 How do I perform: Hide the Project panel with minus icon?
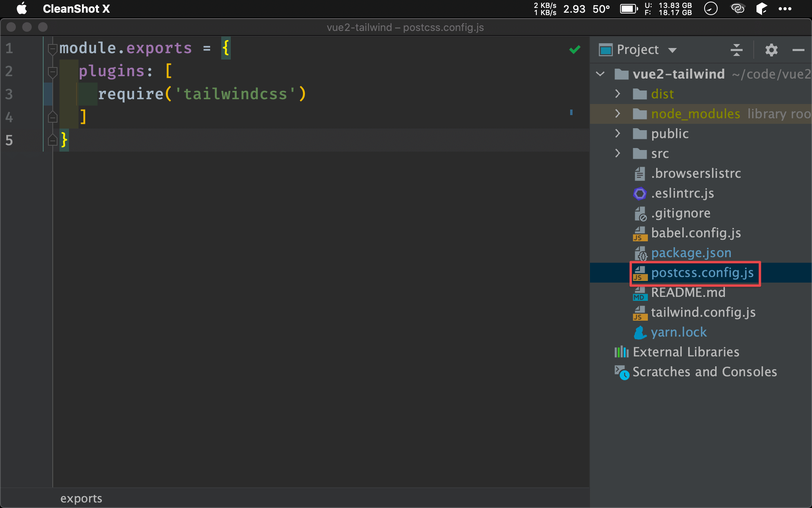click(x=798, y=50)
